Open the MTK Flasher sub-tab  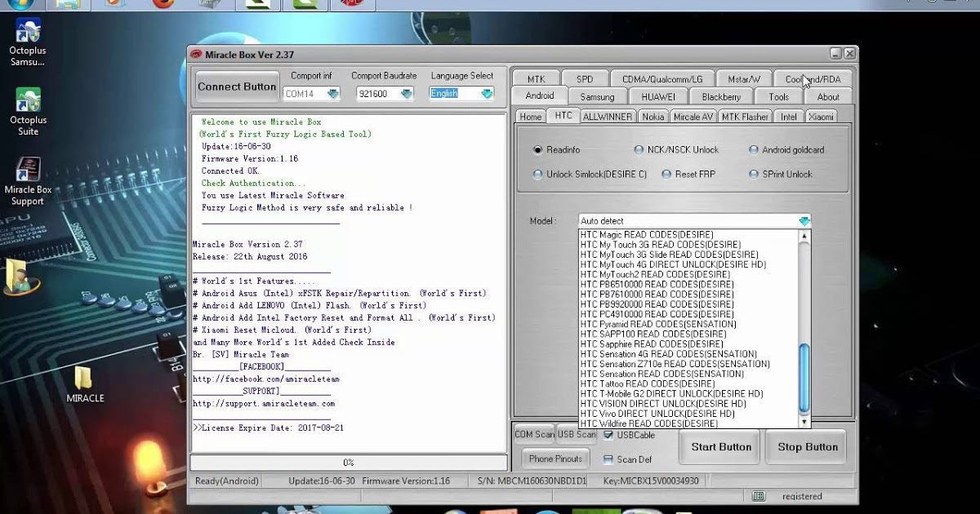tap(745, 117)
